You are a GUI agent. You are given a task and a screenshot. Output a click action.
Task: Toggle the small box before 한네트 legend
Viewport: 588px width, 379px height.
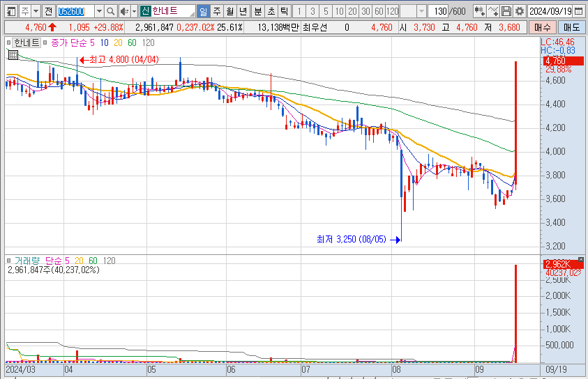point(8,42)
